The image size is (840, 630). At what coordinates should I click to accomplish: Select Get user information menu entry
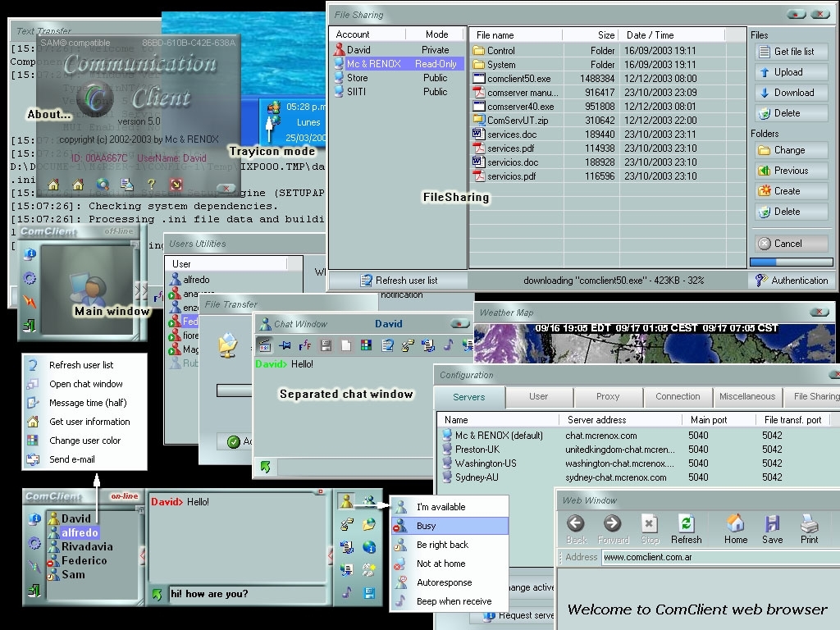[84, 422]
